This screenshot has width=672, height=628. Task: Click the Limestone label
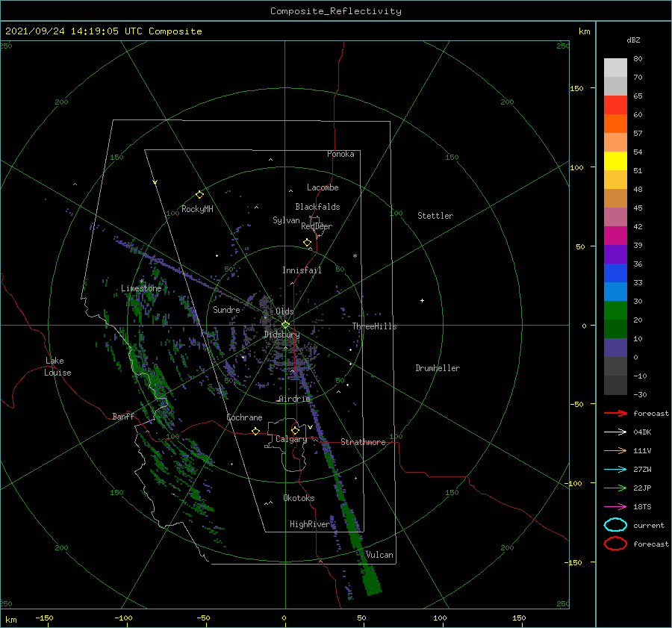click(x=141, y=288)
